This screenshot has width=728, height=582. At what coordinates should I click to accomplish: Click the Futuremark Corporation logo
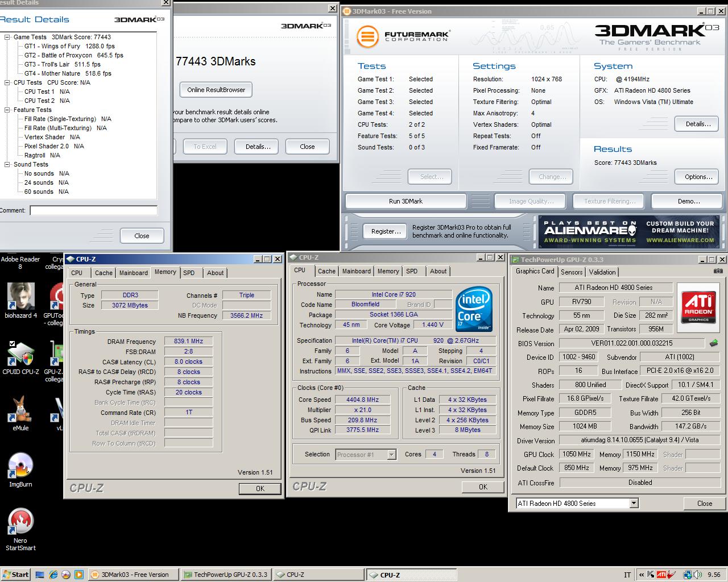pyautogui.click(x=403, y=36)
